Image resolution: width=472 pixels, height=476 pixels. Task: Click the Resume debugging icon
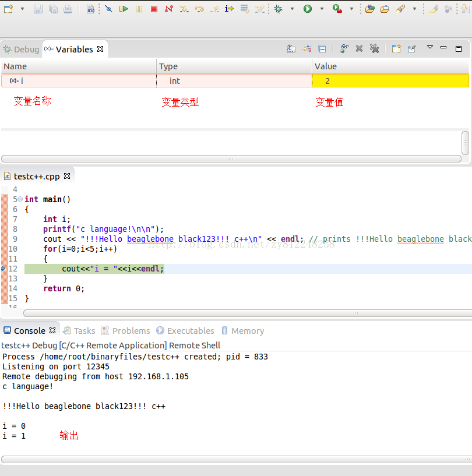(124, 9)
